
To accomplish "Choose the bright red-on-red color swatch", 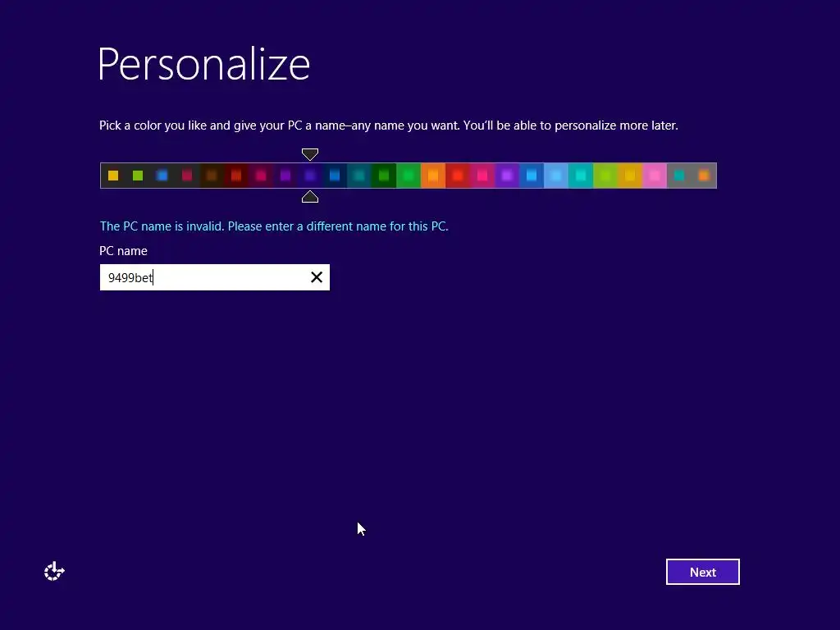I will point(458,176).
